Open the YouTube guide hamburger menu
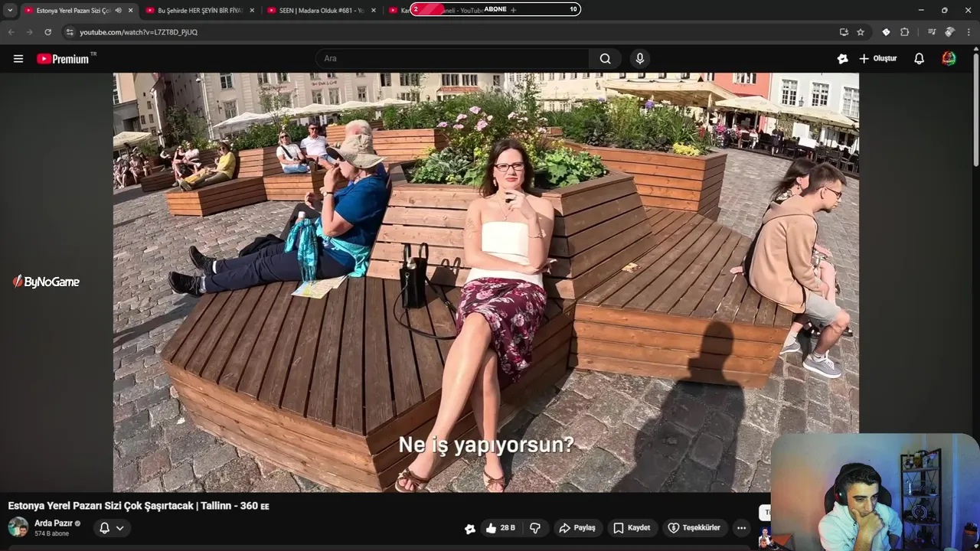Screen dimensions: 980x551 click(18, 58)
